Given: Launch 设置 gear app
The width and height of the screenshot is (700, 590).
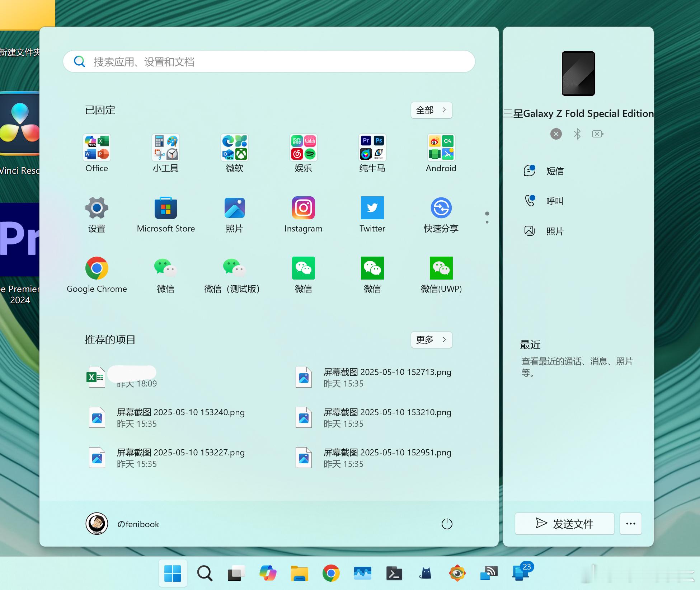Looking at the screenshot, I should point(97,214).
